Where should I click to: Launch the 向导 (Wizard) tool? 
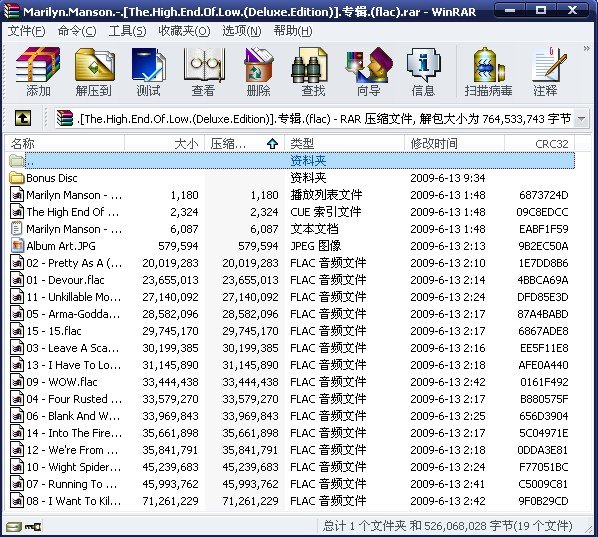[368, 72]
